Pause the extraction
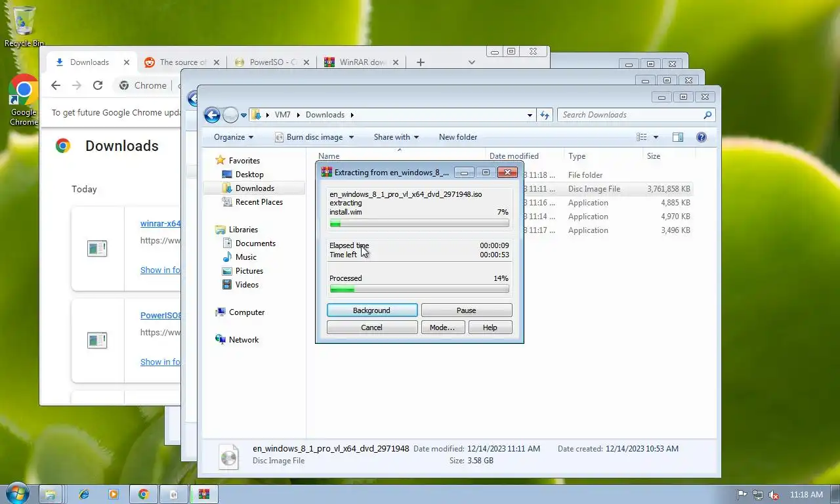Viewport: 840px width, 504px height. click(467, 310)
